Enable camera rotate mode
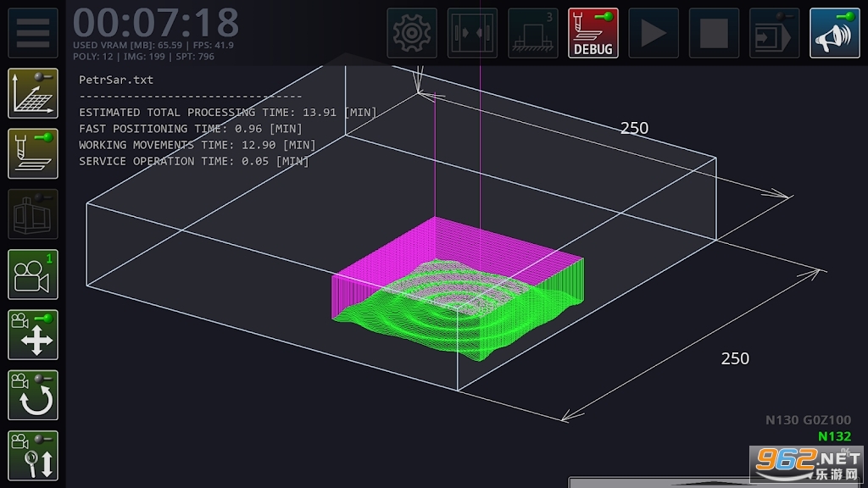The height and width of the screenshot is (488, 868). pos(33,395)
